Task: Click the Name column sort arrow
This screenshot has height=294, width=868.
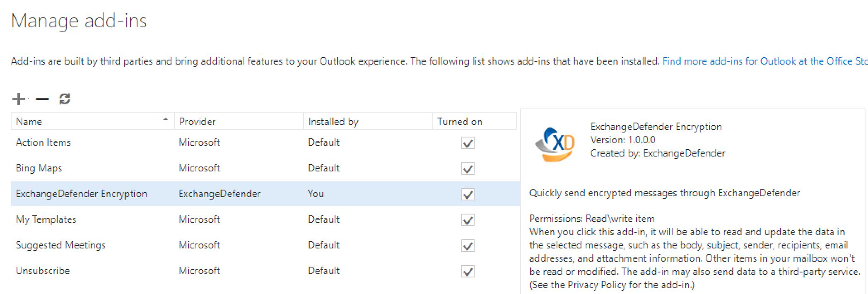Action: (x=166, y=120)
